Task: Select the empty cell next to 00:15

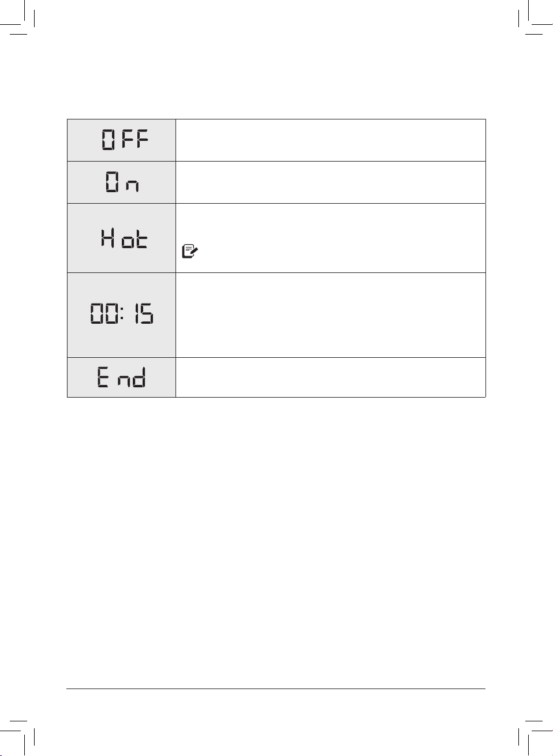Action: click(330, 315)
